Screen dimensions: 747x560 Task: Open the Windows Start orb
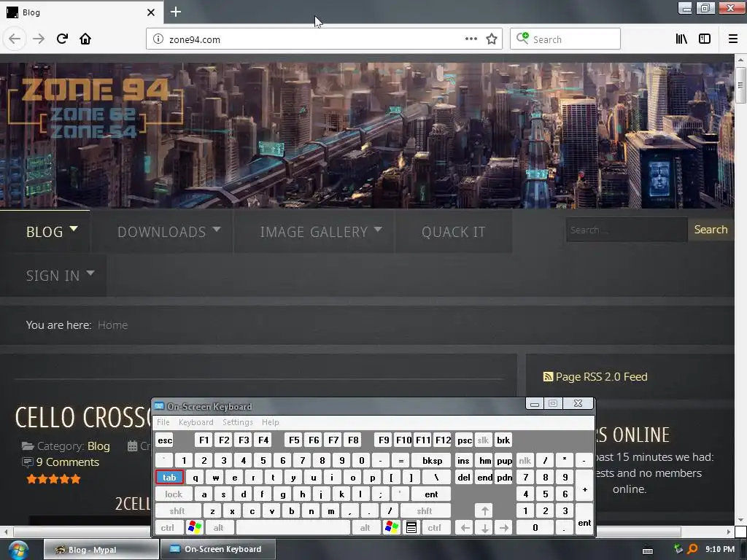point(18,550)
